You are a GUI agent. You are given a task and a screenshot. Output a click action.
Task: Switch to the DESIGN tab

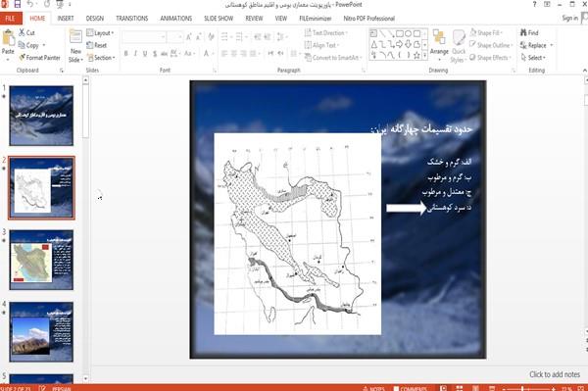pos(94,18)
